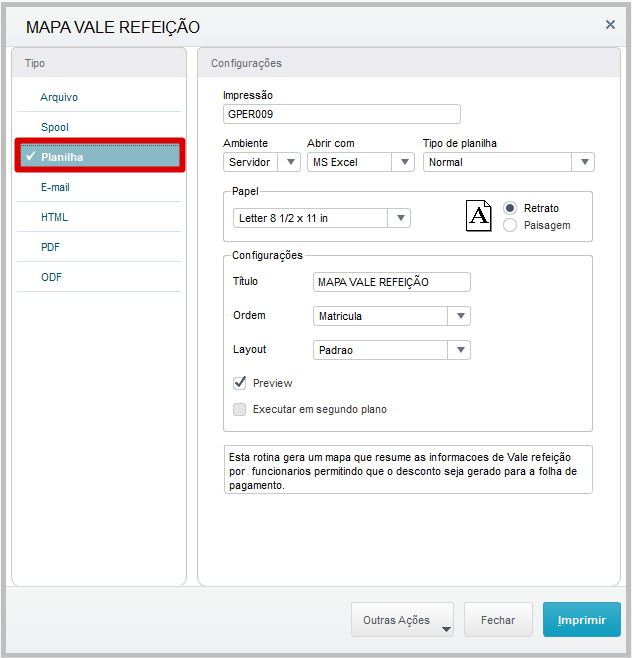Click the routine description text box
This screenshot has height=658, width=632.
tap(408, 470)
